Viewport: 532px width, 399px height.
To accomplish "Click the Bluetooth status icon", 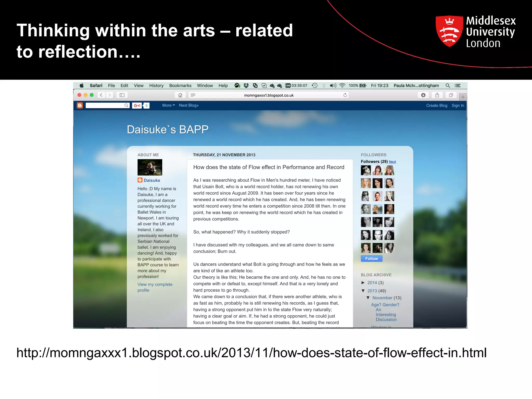I will (x=324, y=85).
